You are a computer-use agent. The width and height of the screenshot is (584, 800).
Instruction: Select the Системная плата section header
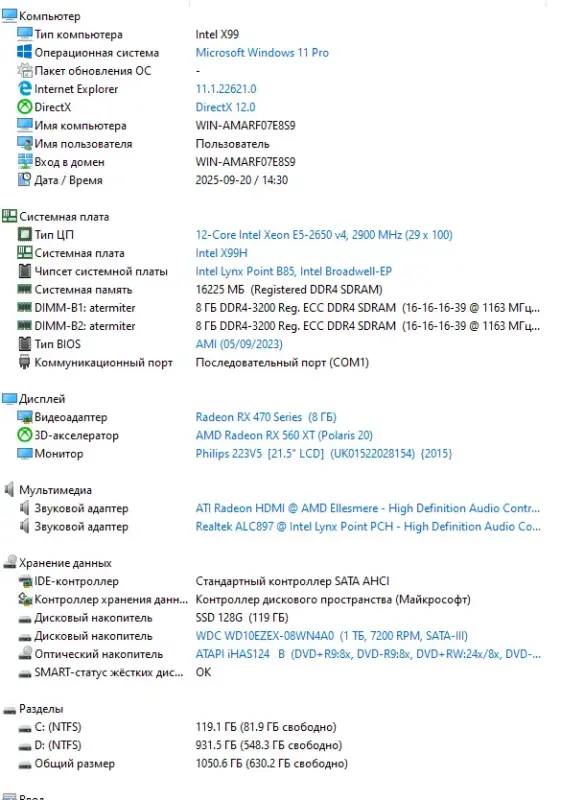(x=56, y=216)
